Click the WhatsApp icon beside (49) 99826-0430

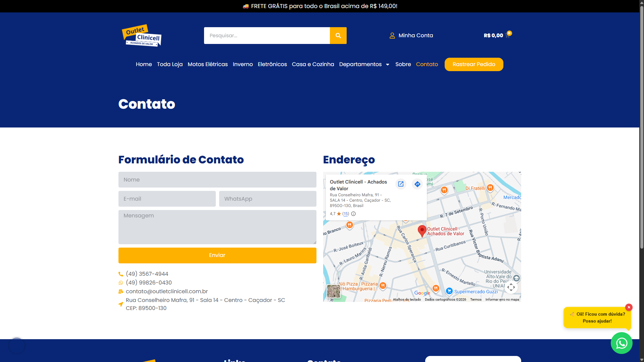[x=121, y=283]
